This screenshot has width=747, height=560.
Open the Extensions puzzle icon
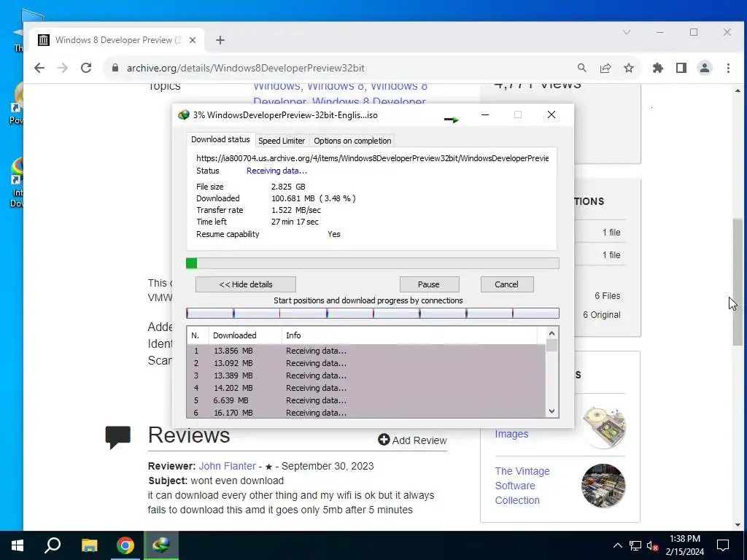click(x=658, y=68)
